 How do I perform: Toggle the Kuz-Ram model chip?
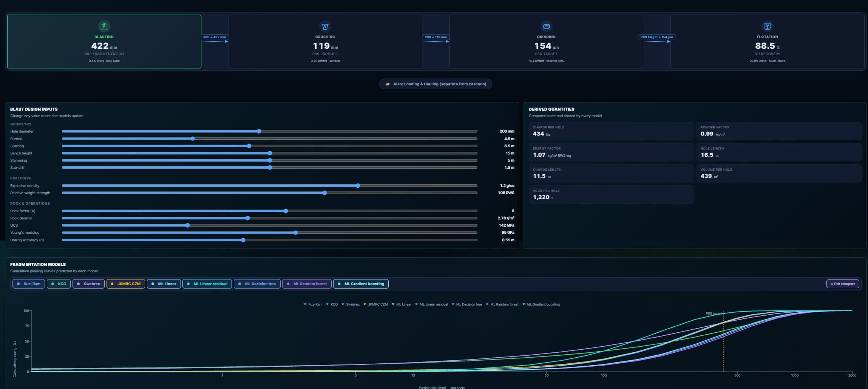29,284
